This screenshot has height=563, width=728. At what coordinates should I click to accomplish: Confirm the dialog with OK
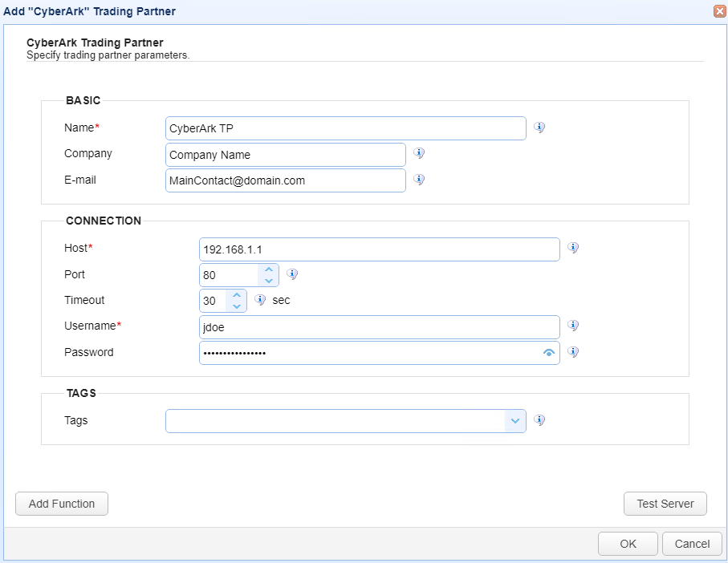pos(628,544)
